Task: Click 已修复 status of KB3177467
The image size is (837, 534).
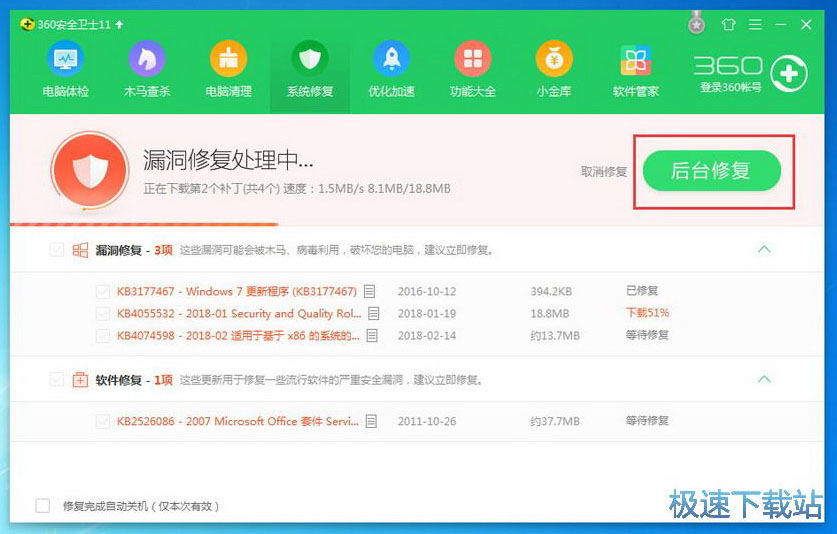Action: pos(642,290)
